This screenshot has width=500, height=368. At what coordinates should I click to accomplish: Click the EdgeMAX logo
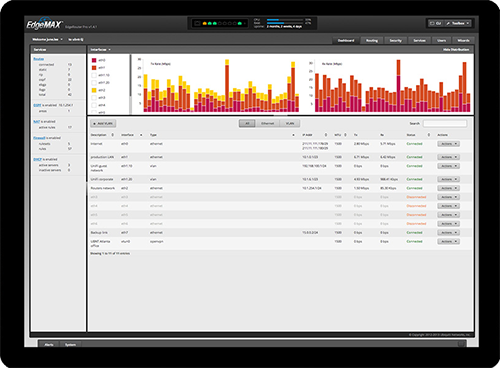pyautogui.click(x=44, y=24)
